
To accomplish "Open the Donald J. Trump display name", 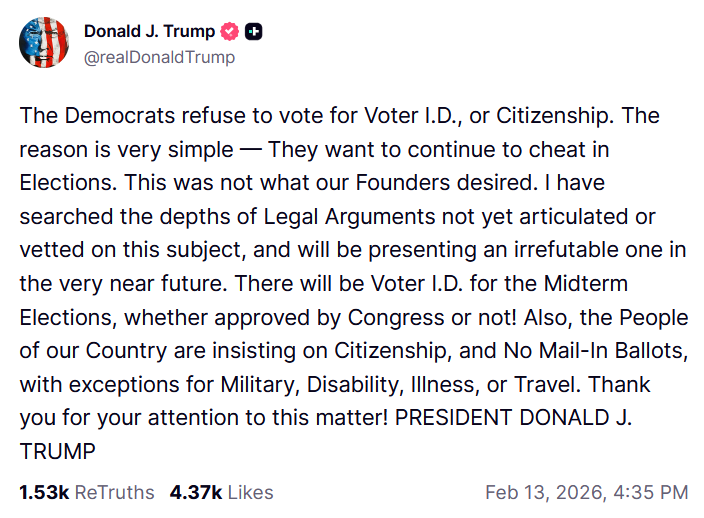I will pos(150,31).
